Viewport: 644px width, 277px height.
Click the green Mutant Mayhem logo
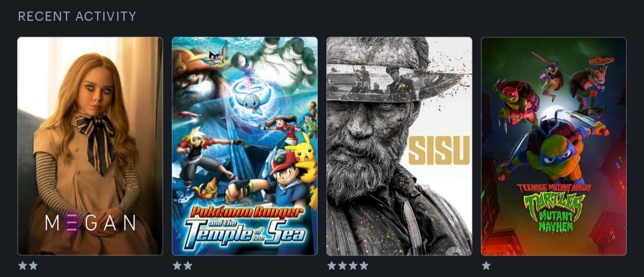[x=553, y=207]
